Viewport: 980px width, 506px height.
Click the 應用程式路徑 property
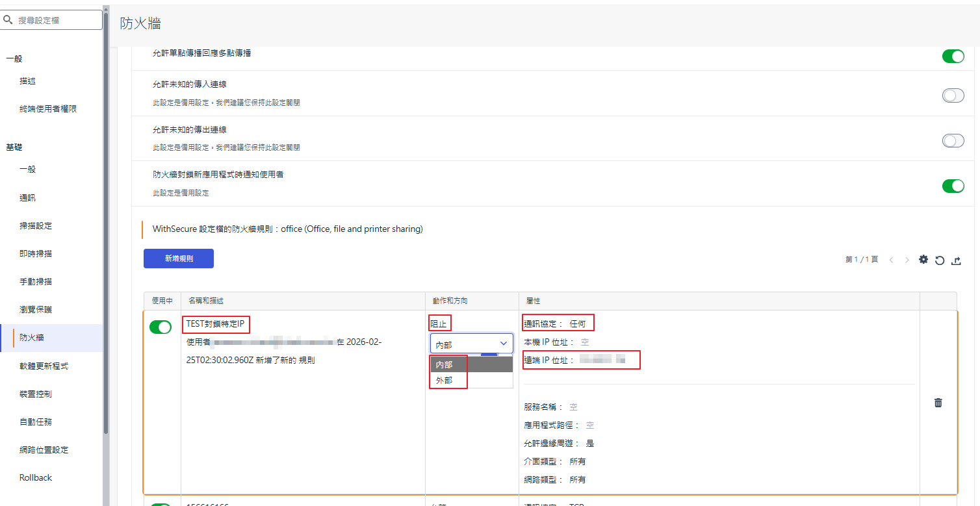click(559, 425)
